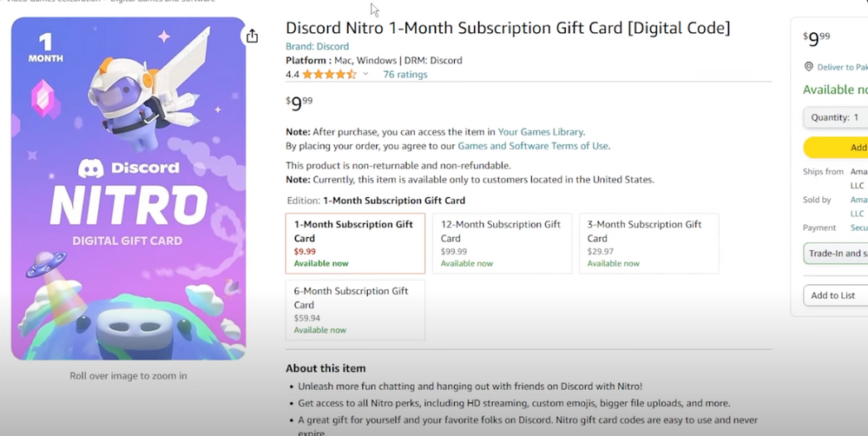Click the star rating icons
868x436 pixels.
click(329, 75)
